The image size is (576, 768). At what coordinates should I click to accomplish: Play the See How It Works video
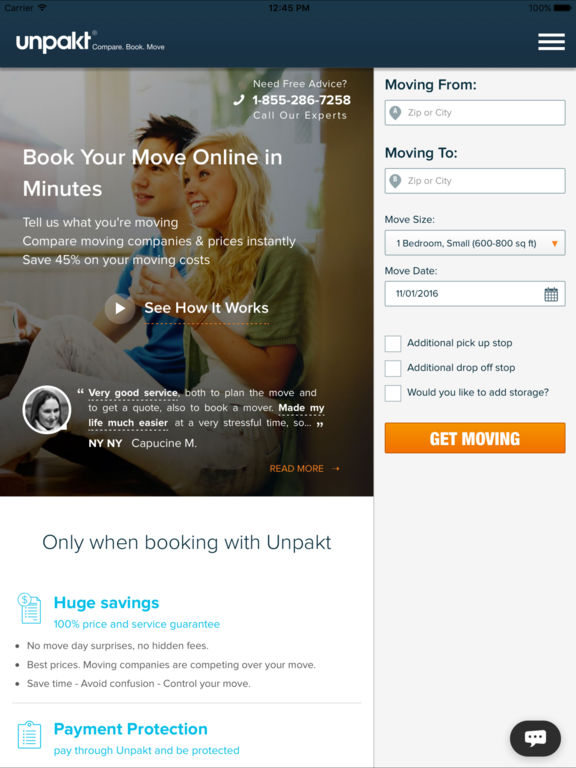(x=120, y=308)
